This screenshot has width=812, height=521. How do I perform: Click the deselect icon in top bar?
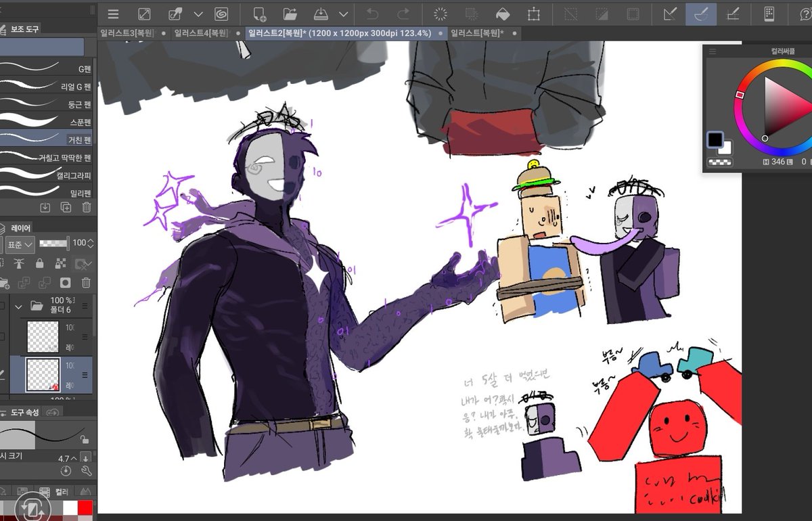(571, 14)
